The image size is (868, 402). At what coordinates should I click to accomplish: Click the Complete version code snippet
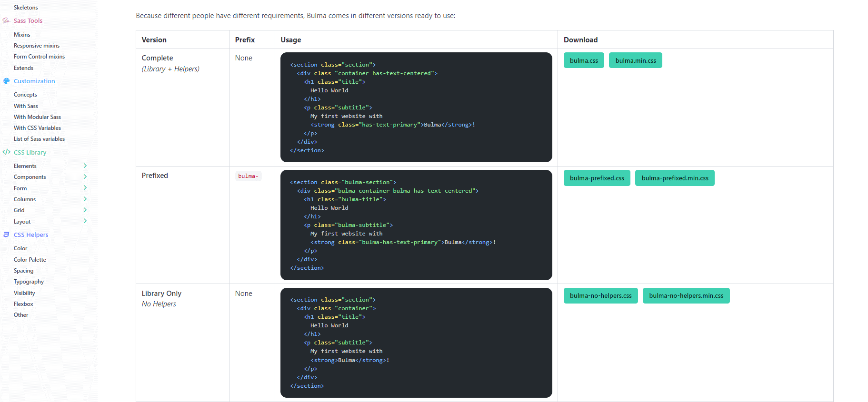pos(416,108)
